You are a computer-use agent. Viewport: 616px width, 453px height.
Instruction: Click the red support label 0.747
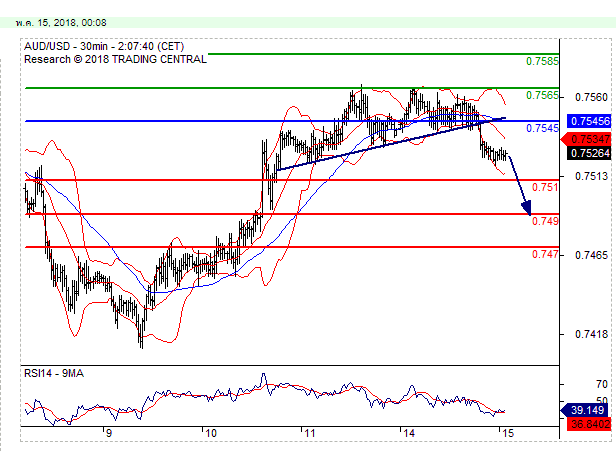pyautogui.click(x=545, y=254)
